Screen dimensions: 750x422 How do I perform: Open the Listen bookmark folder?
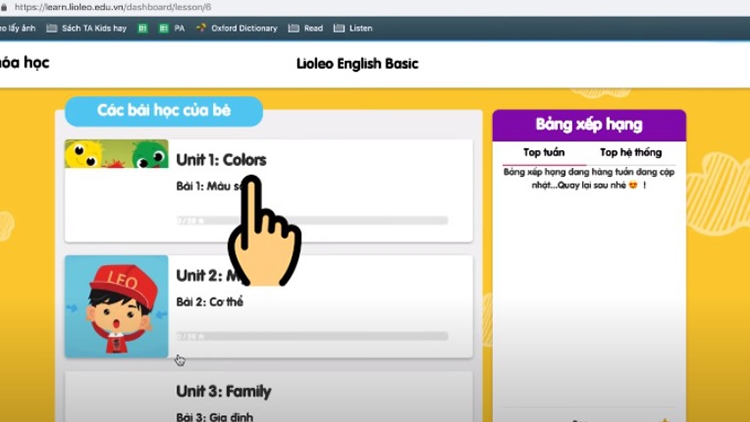pyautogui.click(x=353, y=28)
